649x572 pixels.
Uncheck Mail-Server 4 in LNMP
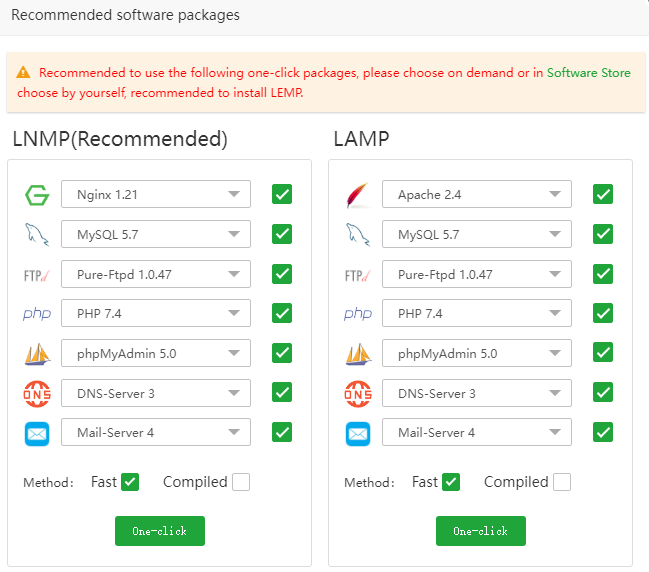(x=282, y=432)
